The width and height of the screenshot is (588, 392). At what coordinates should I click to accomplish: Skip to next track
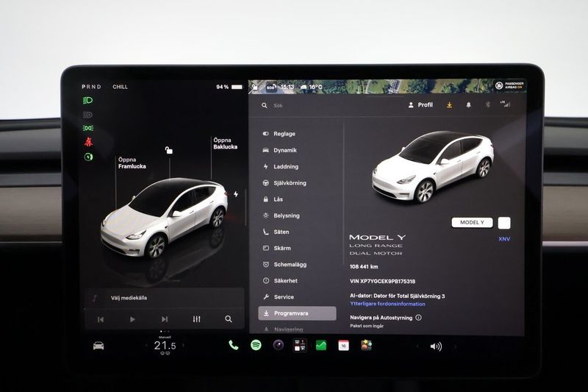pyautogui.click(x=164, y=319)
